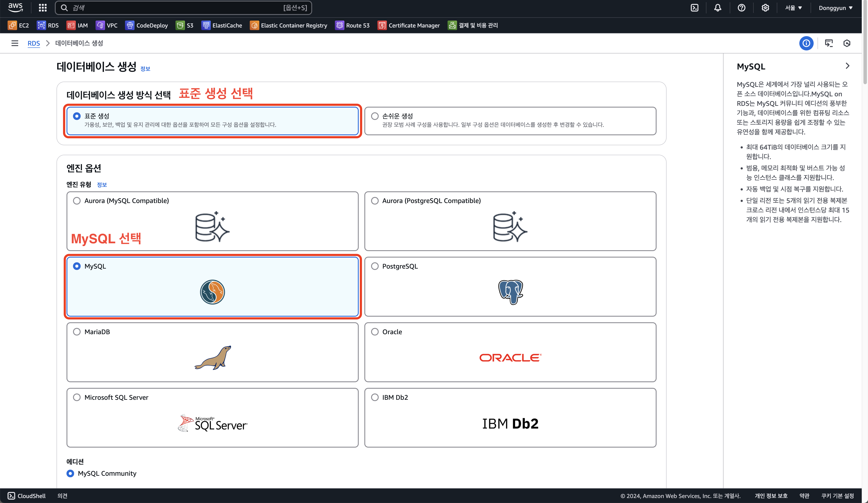Screen dimensions: 868x503
Task: Open the Certificate Manager shortcut
Action: 409,26
